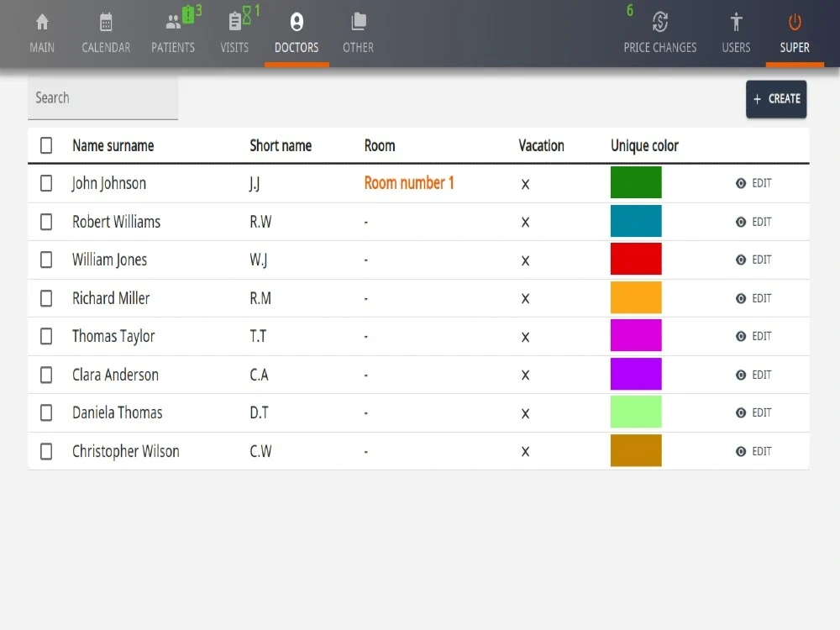
Task: Click the Christopher Wilson name cell
Action: 126,452
